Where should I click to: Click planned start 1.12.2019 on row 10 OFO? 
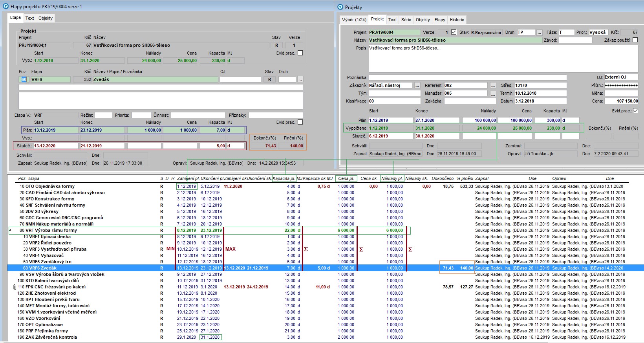pyautogui.click(x=187, y=186)
